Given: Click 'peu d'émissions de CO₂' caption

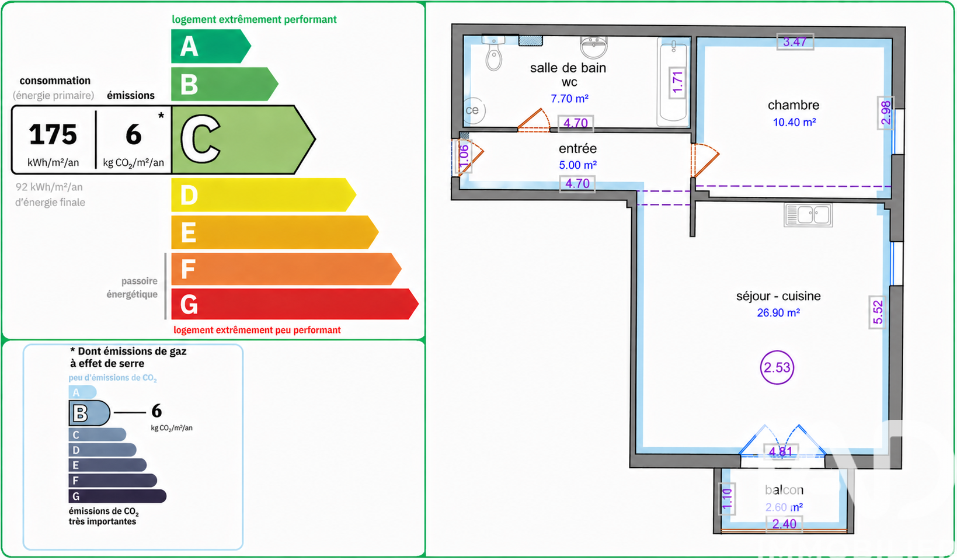Looking at the screenshot, I should 113,378.
